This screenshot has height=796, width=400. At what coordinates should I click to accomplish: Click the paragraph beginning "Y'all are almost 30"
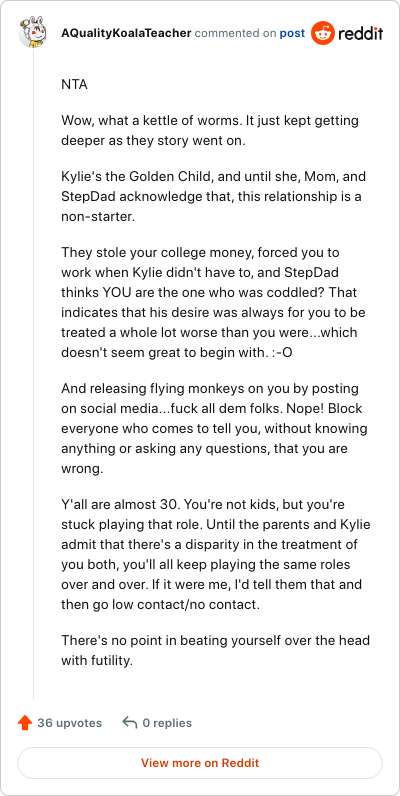tap(216, 554)
